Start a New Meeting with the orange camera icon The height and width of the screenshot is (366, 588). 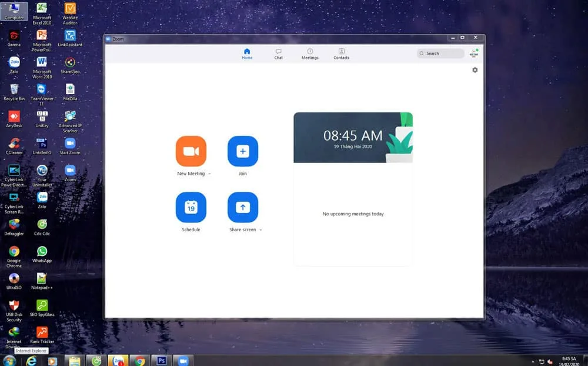(191, 151)
